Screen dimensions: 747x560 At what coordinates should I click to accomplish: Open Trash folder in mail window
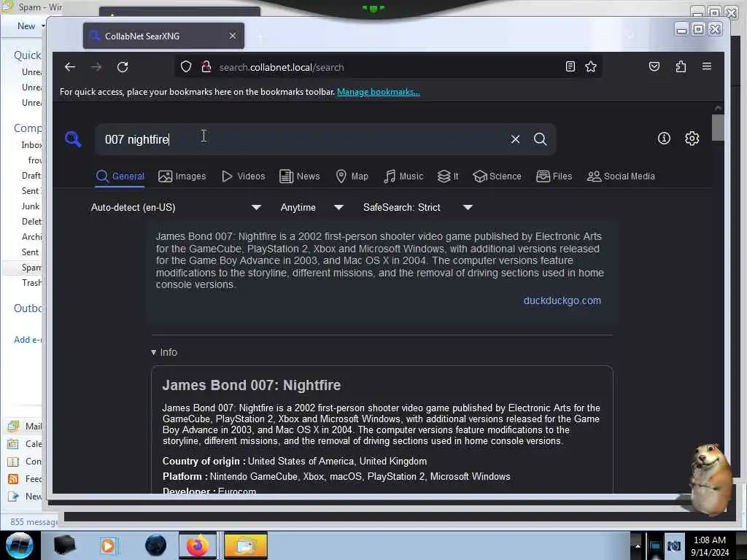point(31,283)
